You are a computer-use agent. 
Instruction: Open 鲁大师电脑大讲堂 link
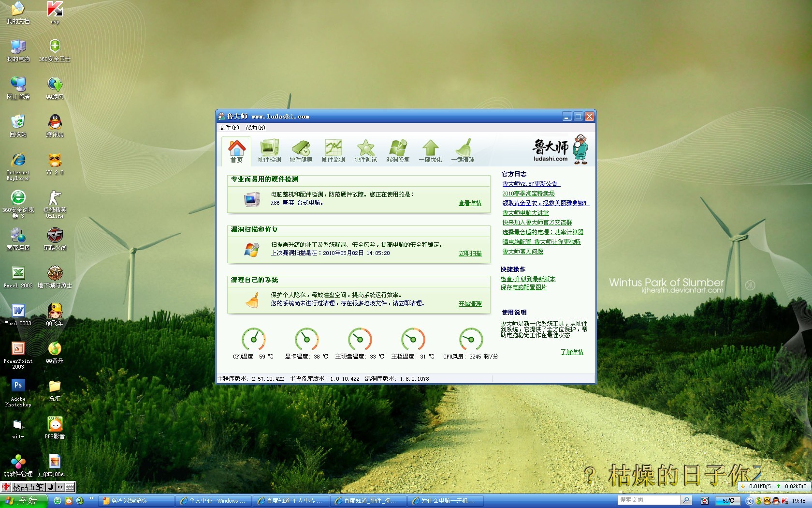click(525, 213)
